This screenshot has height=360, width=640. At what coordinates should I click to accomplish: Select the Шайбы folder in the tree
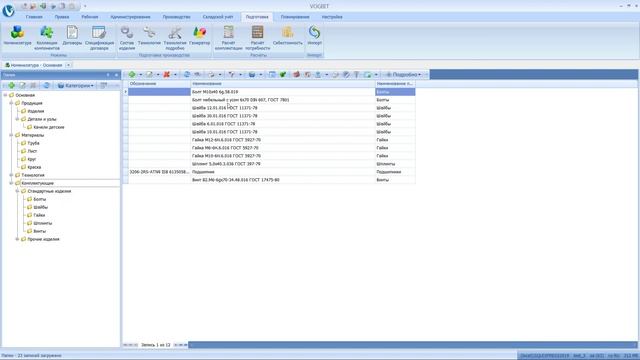[x=40, y=207]
